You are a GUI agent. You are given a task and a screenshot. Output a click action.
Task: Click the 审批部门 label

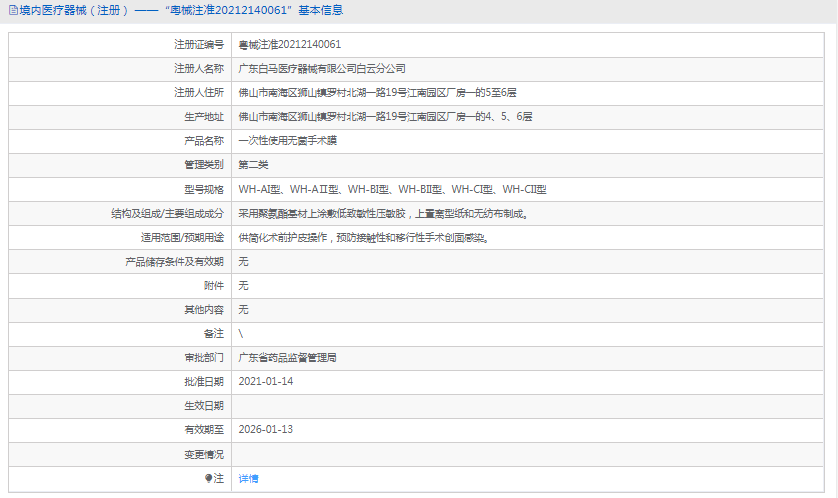click(204, 358)
